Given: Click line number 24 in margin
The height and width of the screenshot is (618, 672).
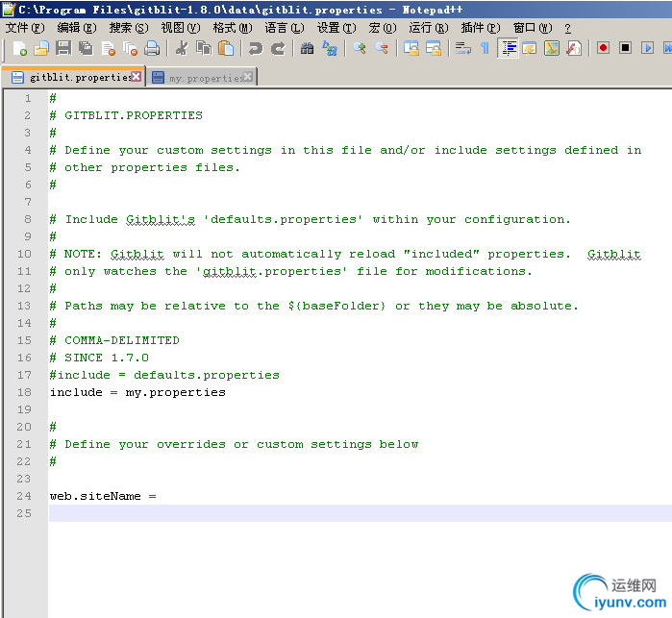Looking at the screenshot, I should pyautogui.click(x=24, y=496).
